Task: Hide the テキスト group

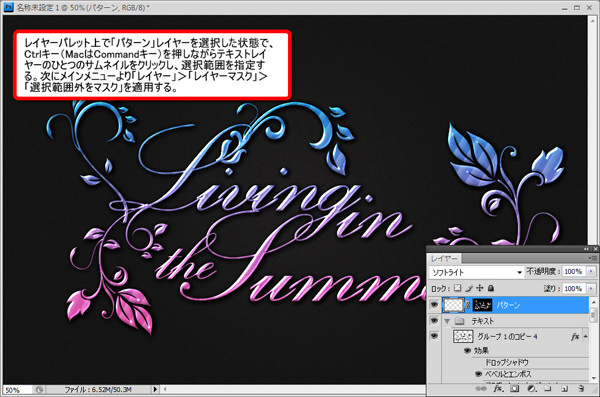Action: 434,320
